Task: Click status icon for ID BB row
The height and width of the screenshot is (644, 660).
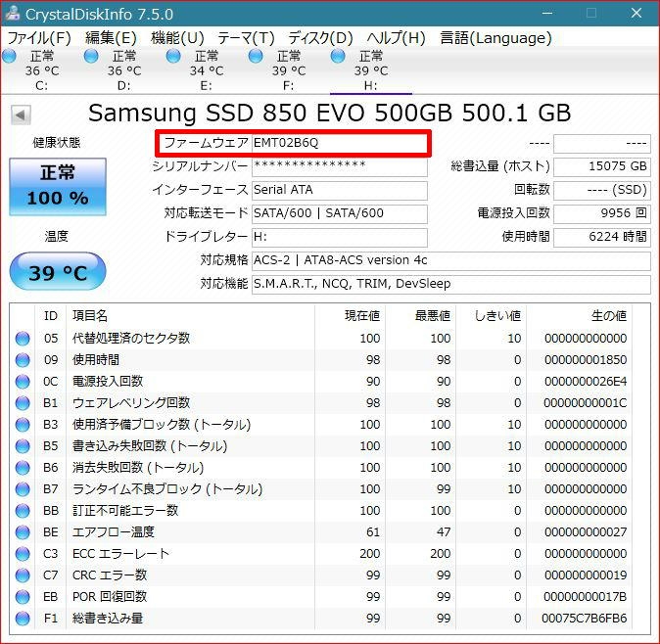Action: pyautogui.click(x=23, y=511)
